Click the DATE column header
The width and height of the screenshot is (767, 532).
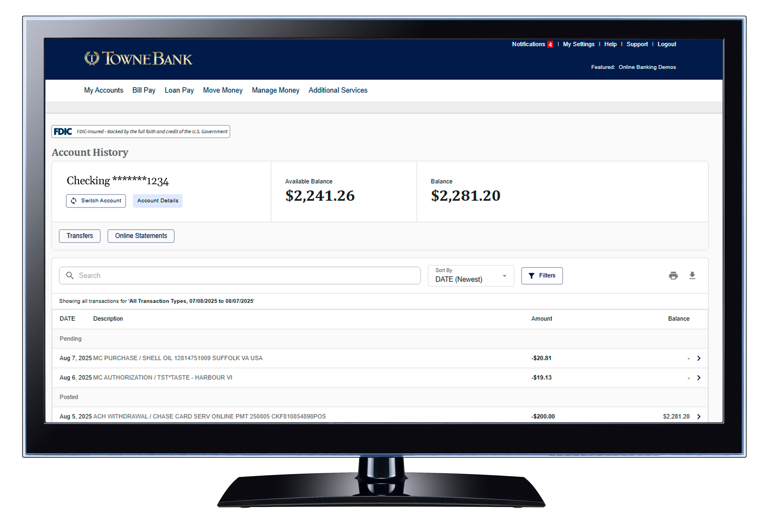67,319
